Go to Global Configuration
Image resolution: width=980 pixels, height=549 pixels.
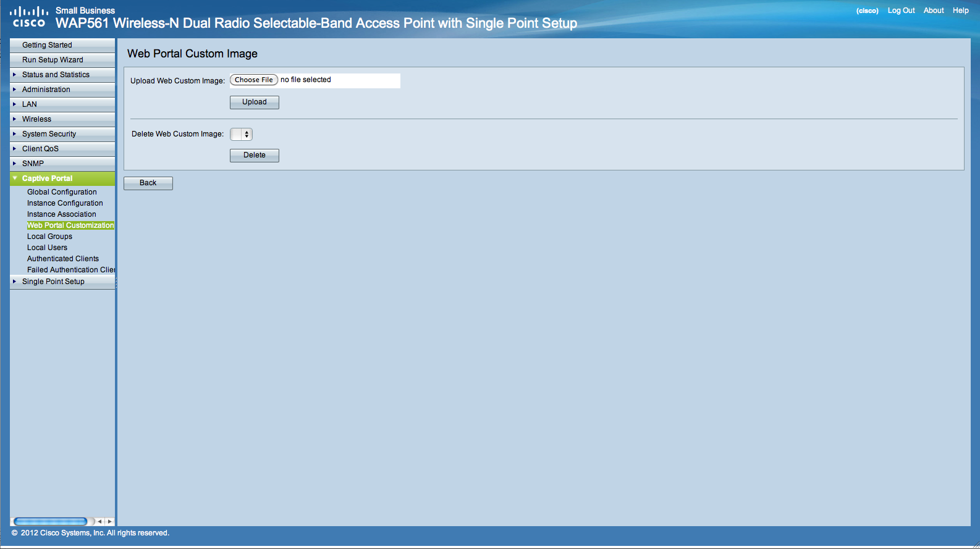pyautogui.click(x=62, y=192)
